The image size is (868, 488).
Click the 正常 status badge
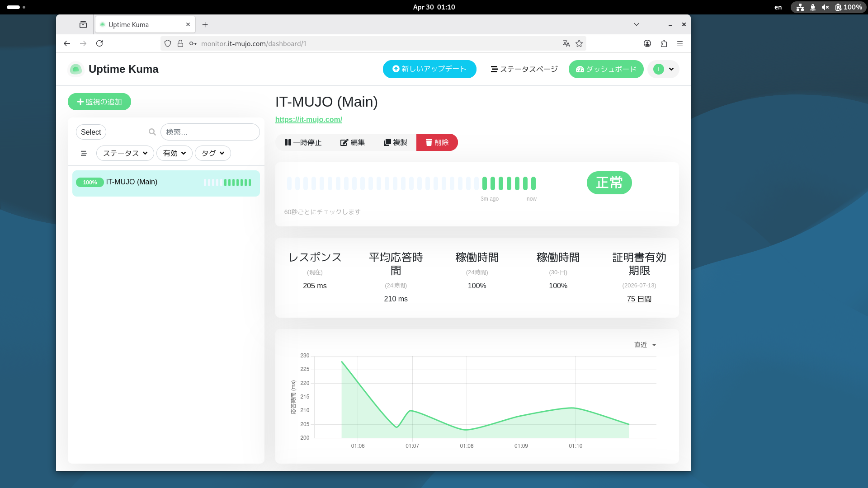pyautogui.click(x=609, y=183)
